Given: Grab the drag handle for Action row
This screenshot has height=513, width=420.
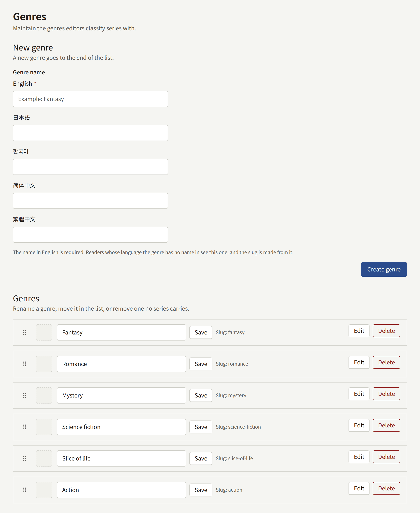Looking at the screenshot, I should [24, 490].
